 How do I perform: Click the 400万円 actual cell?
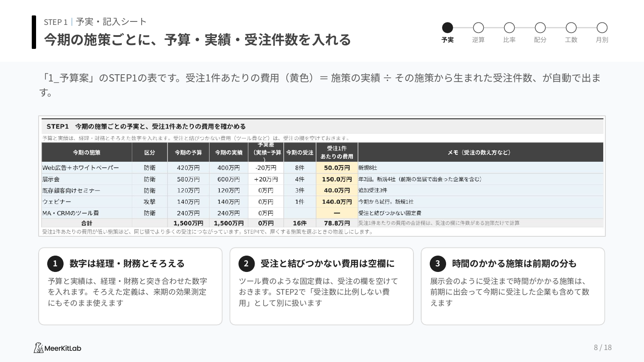tap(228, 168)
